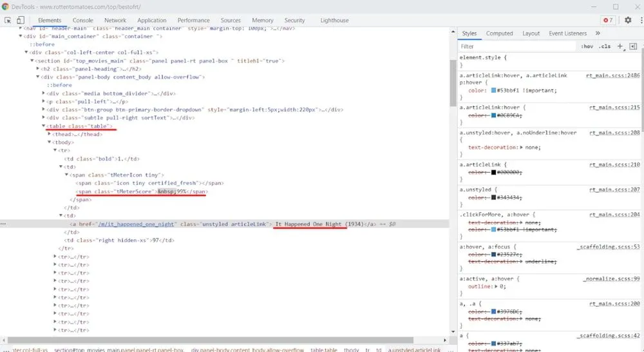Image resolution: width=644 pixels, height=352 pixels.
Task: Open rt_main.scss:215 source link
Action: click(x=614, y=107)
